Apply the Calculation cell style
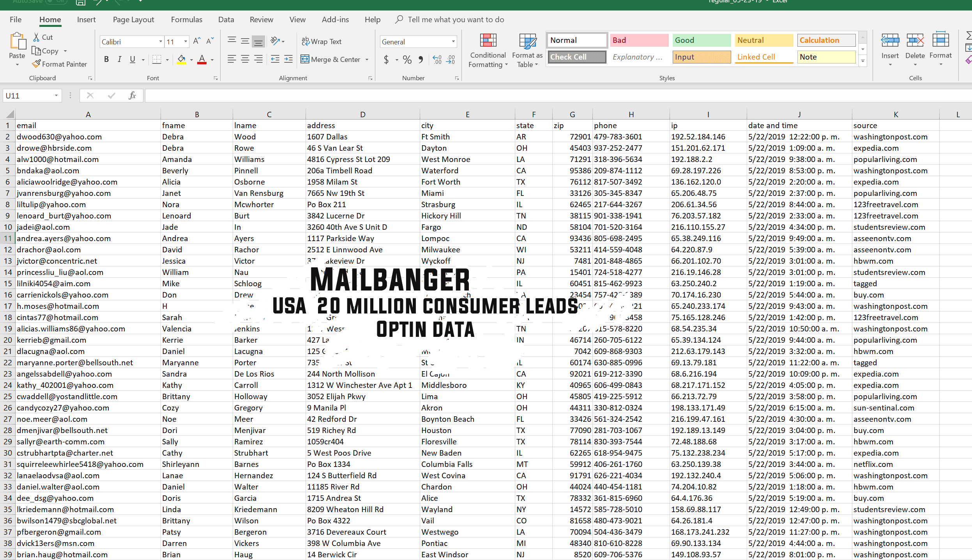The image size is (972, 560). [x=826, y=40]
